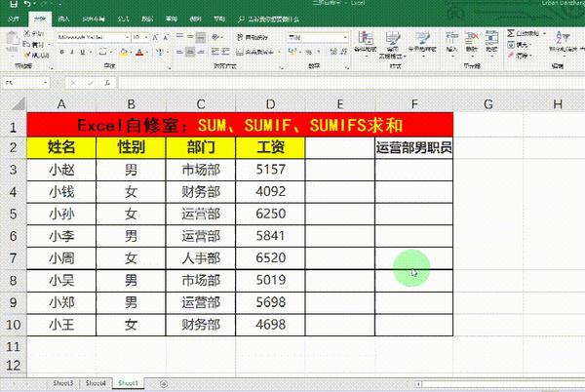Click the Copy icon in the clipboard group
Viewport: 585px width, 392px height.
[x=26, y=45]
